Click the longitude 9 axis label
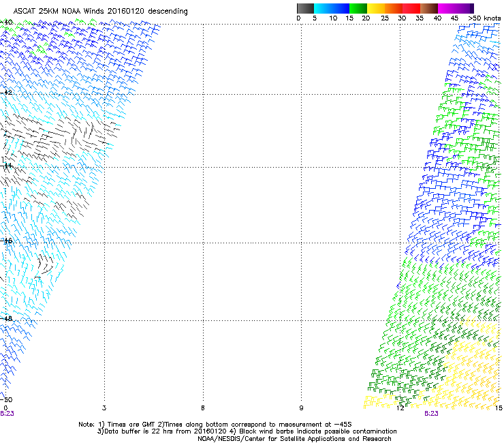504x443 pixels. click(301, 408)
